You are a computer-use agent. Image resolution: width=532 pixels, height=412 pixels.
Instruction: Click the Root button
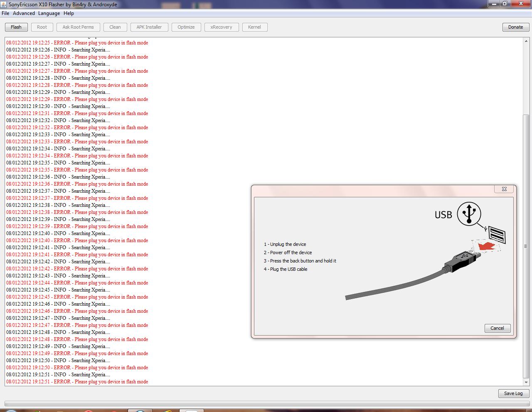42,27
